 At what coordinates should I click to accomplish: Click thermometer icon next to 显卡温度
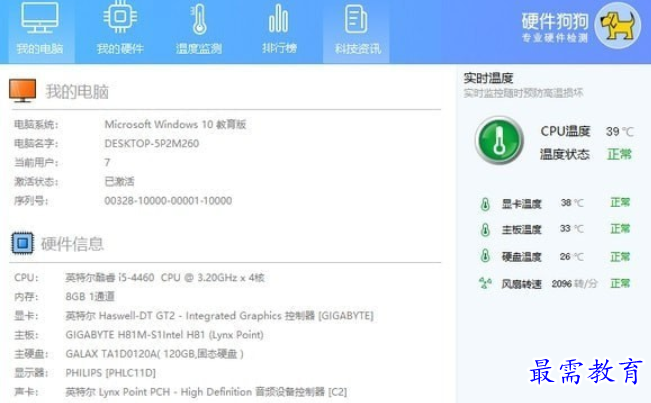(x=485, y=204)
